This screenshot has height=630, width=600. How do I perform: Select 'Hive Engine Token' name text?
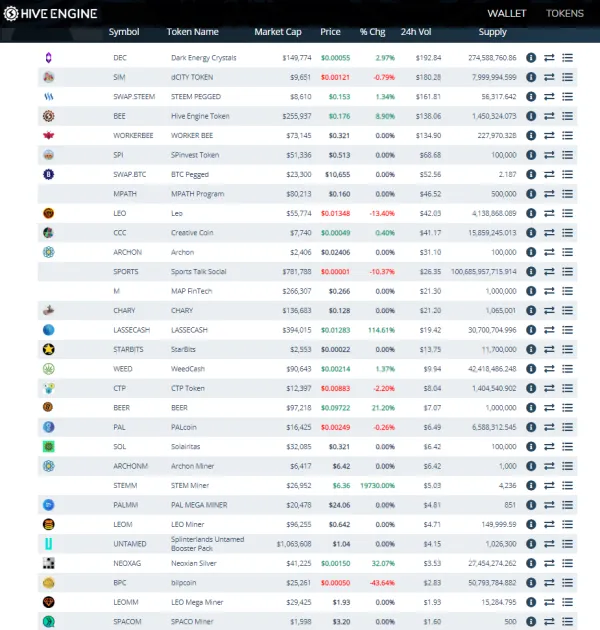200,116
